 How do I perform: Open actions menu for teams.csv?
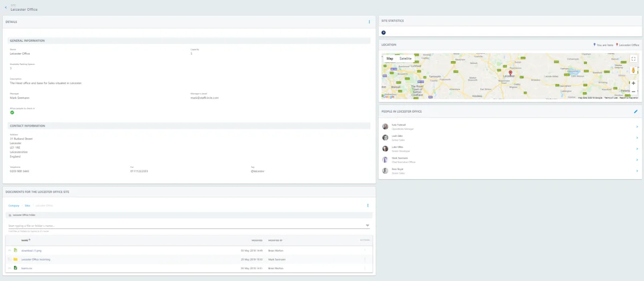(x=364, y=268)
